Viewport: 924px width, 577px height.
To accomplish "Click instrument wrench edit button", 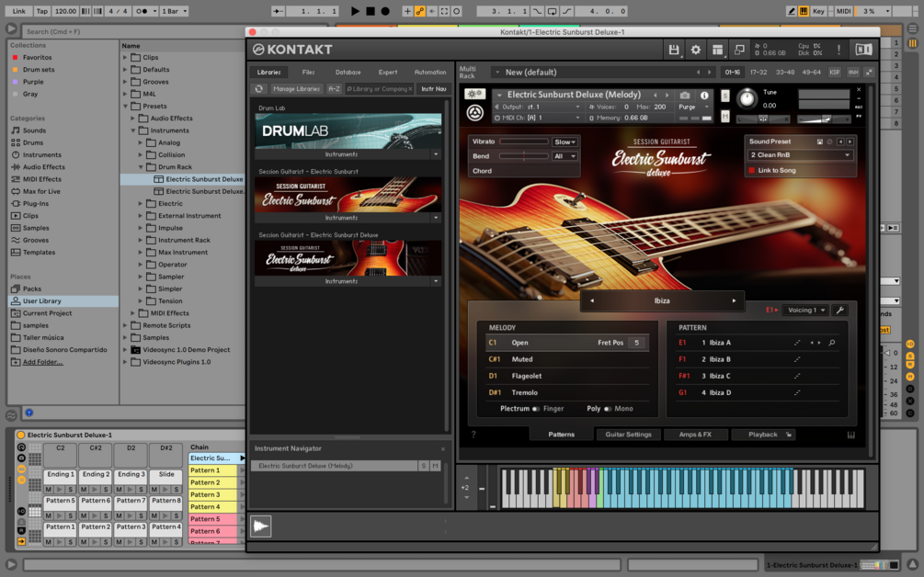I will (474, 94).
